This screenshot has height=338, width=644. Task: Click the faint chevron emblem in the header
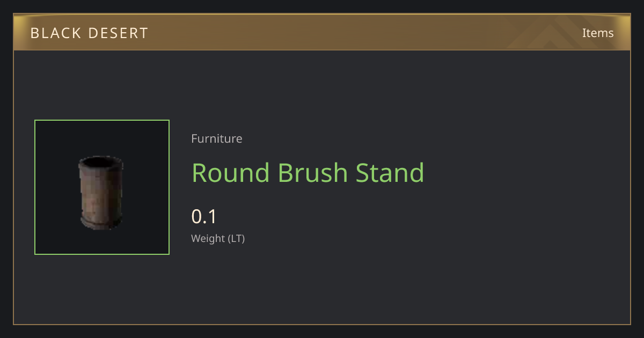click(557, 34)
